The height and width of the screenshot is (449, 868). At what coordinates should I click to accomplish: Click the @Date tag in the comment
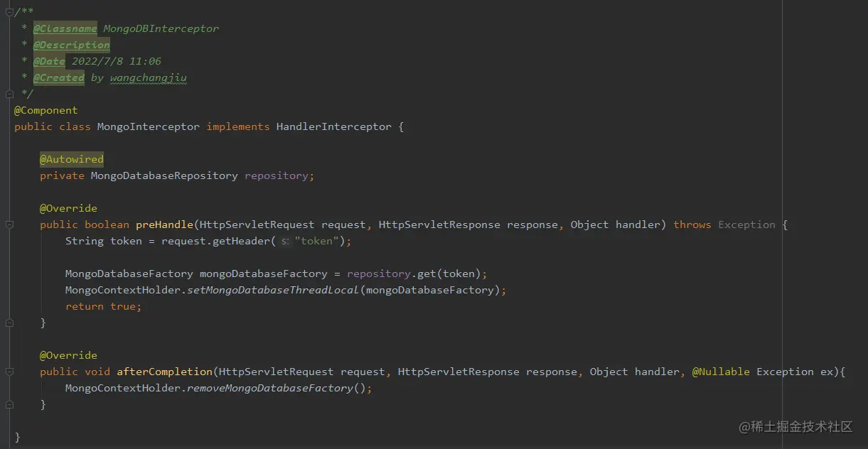click(x=49, y=61)
